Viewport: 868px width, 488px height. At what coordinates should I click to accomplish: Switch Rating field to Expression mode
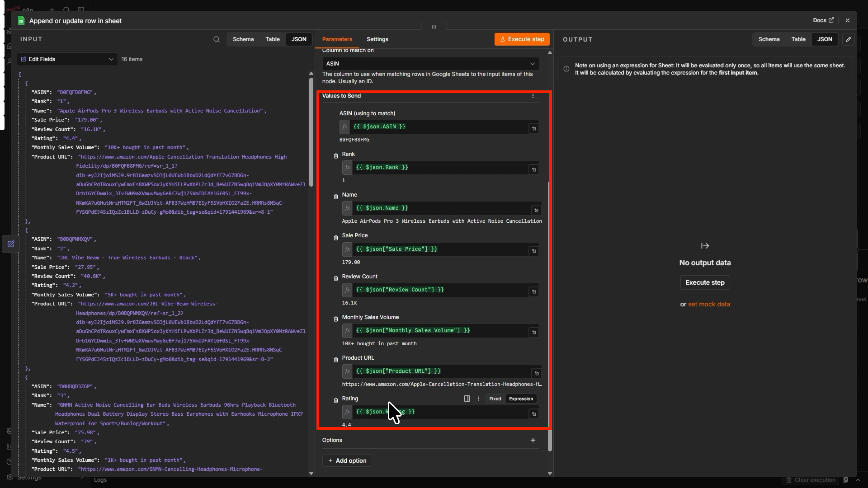click(x=521, y=399)
